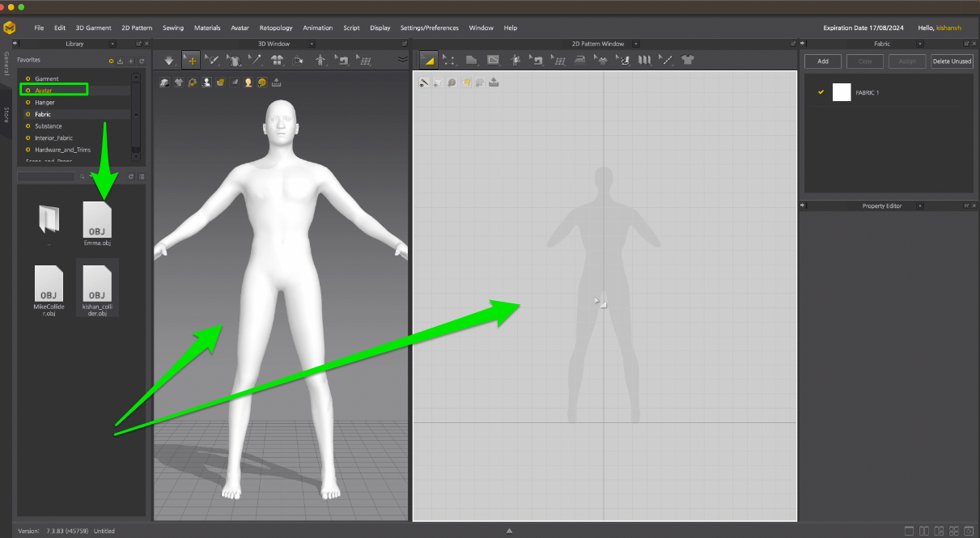Open the Fabric panel title dropdown
Screen dimensions: 980x538
tap(919, 44)
